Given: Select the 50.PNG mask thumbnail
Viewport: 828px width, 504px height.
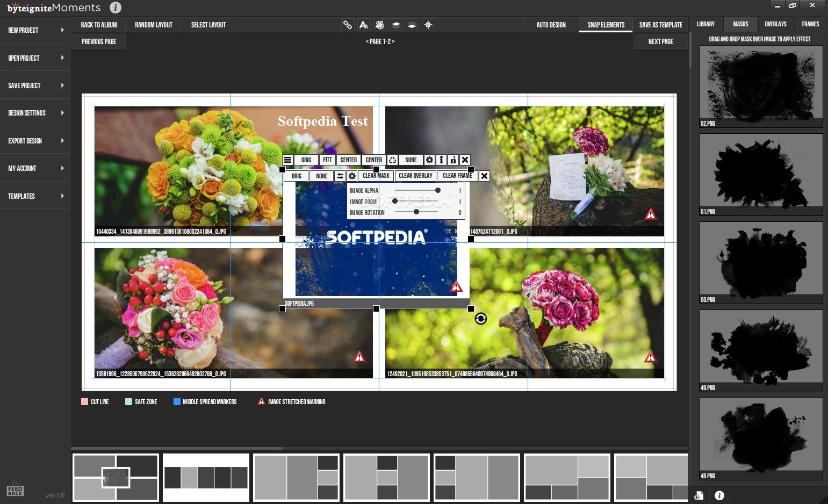Looking at the screenshot, I should (760, 262).
